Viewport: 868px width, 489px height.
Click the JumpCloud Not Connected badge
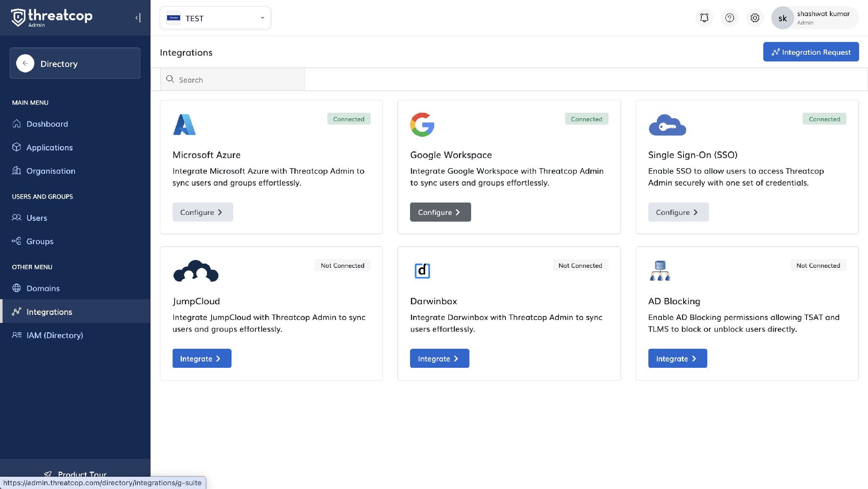(x=343, y=265)
